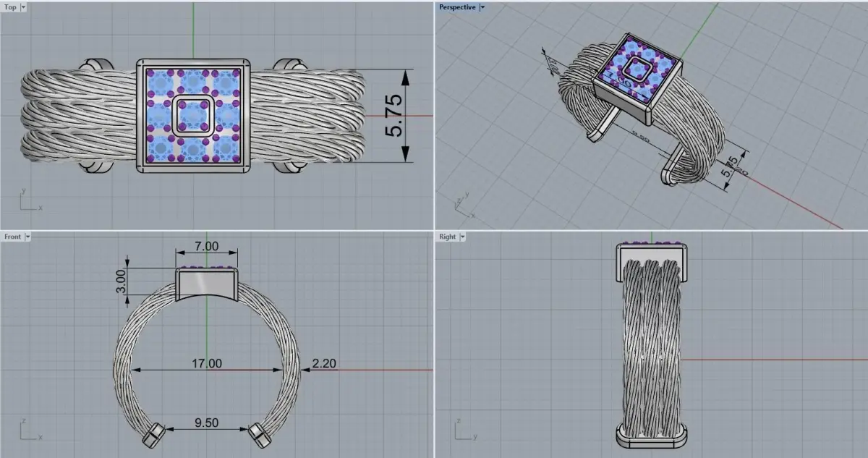The height and width of the screenshot is (458, 868).
Task: Select the center square bezel in Top view
Action: tap(193, 116)
